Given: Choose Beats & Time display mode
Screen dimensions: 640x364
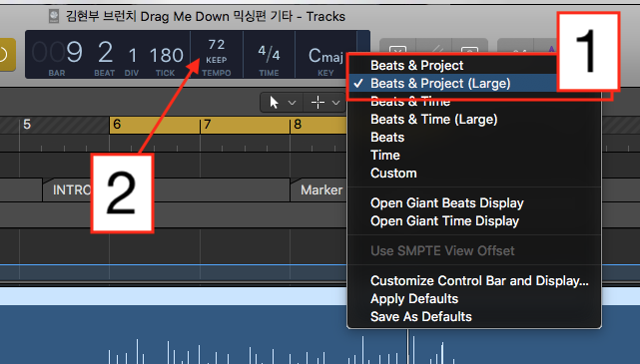Looking at the screenshot, I should coord(474,101).
